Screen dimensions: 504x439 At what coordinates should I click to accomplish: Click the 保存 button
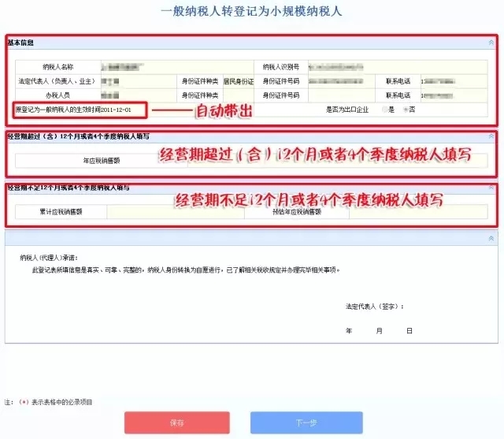(x=176, y=423)
